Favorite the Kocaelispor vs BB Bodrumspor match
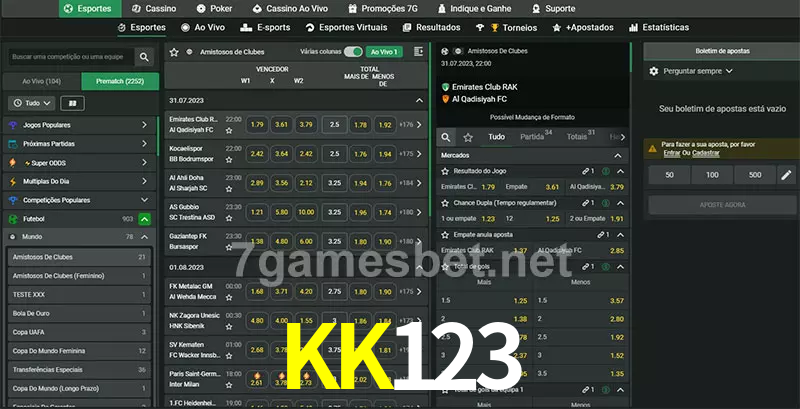 coord(229,160)
